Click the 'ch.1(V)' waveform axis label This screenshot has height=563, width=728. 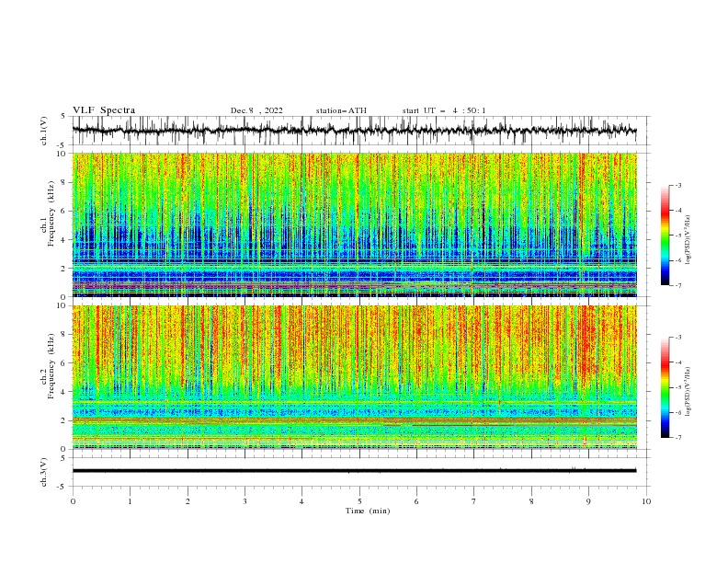click(x=44, y=131)
